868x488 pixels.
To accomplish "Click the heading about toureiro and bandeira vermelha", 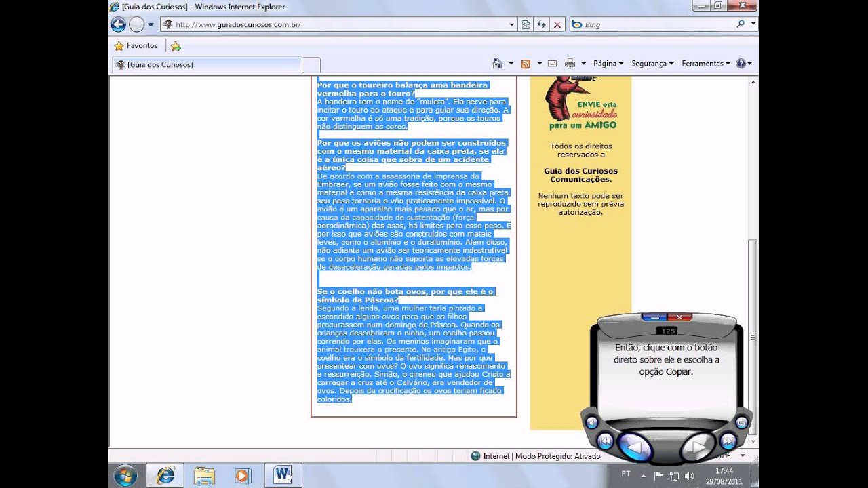I will click(x=403, y=89).
